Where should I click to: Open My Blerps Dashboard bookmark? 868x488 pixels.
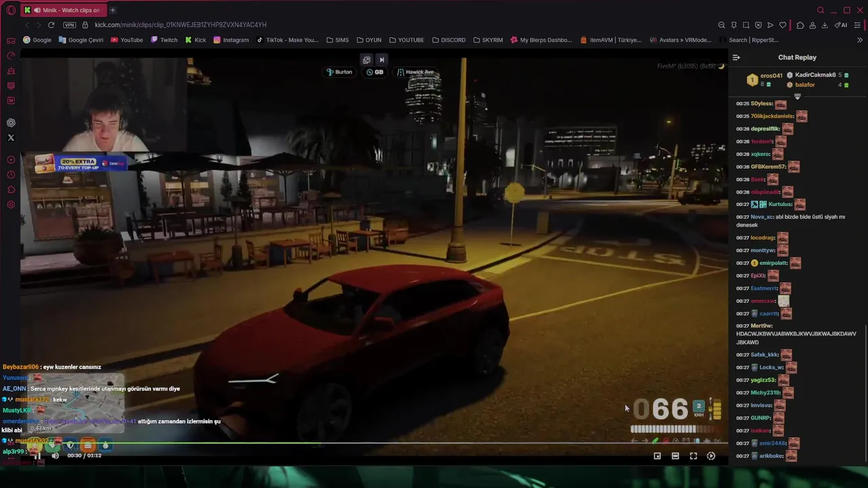541,40
